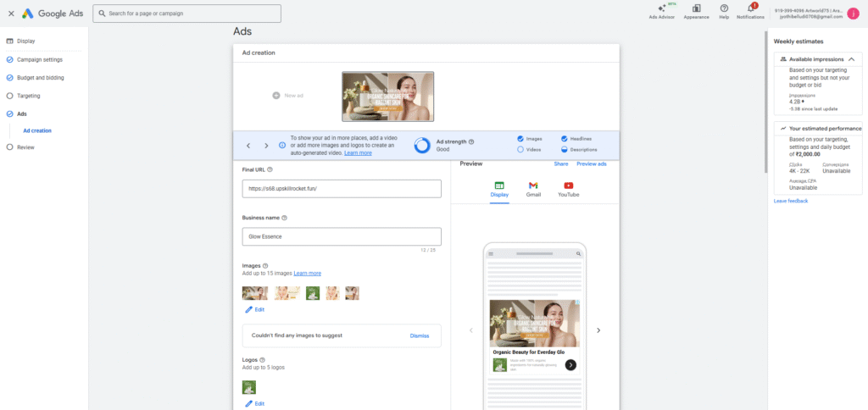Viewport: 868px width, 410px height.
Task: Click the Final URL input field
Action: click(x=342, y=189)
